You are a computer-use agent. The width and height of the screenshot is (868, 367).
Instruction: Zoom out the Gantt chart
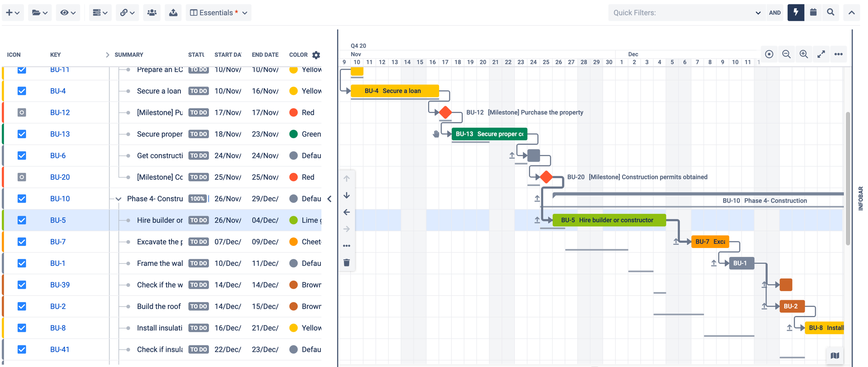tap(786, 54)
